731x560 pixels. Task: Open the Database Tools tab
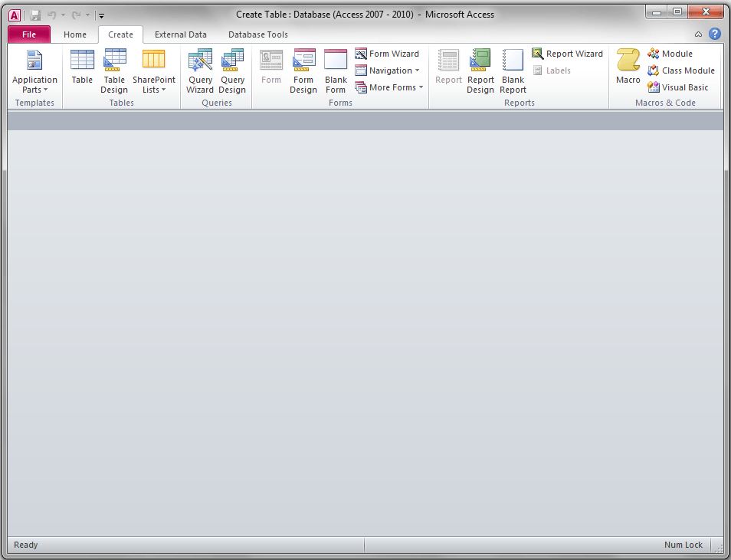257,34
